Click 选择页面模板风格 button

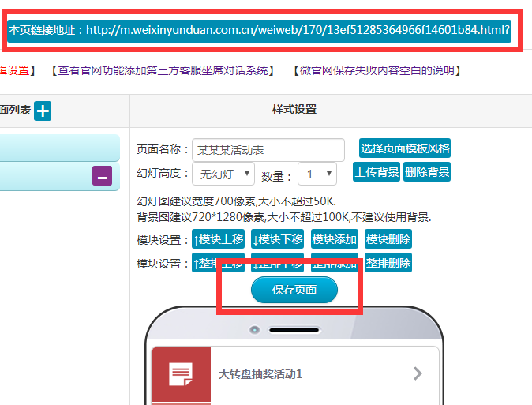[405, 148]
